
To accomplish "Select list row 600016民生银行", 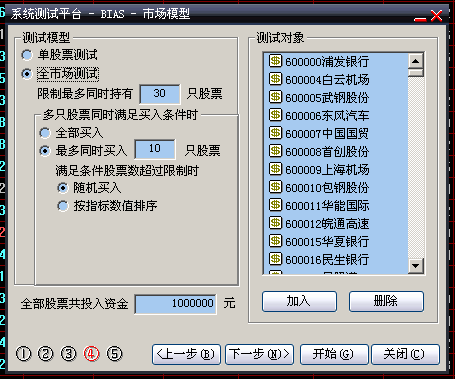I will coord(336,259).
